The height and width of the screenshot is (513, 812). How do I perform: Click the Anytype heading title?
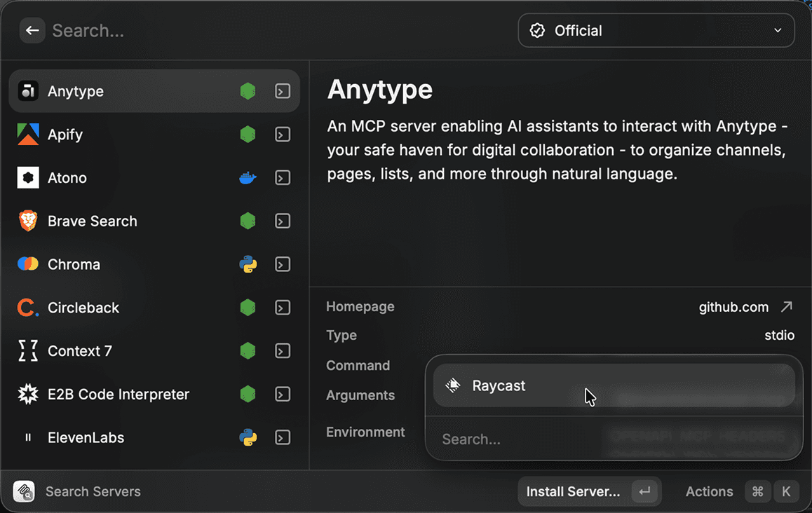pos(380,90)
